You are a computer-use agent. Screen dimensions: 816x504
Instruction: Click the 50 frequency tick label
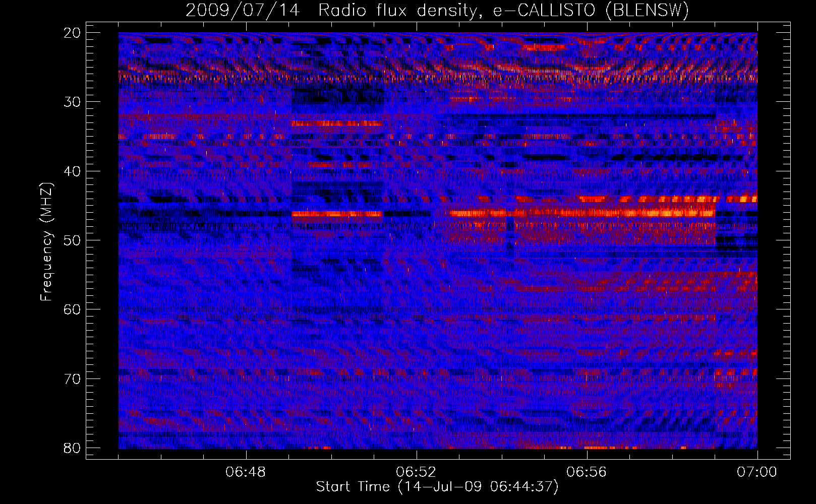(72, 240)
